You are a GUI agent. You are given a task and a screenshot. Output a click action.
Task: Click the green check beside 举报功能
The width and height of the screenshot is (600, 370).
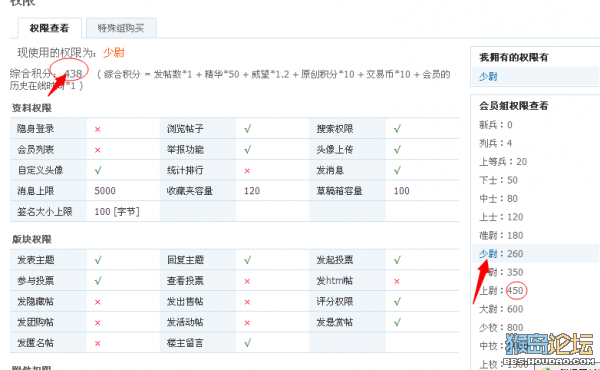click(x=248, y=150)
